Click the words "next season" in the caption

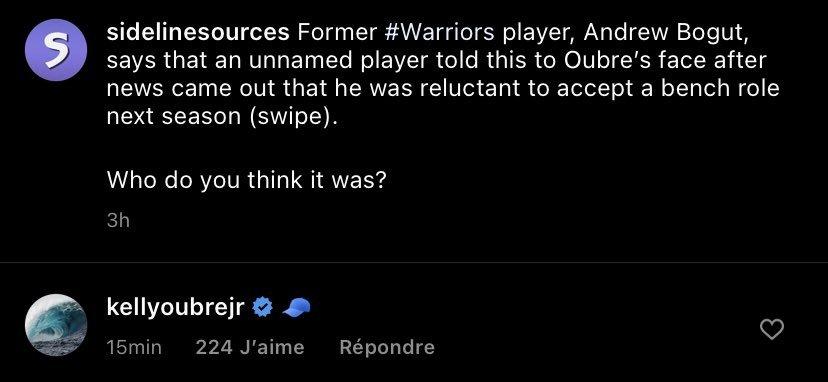[173, 117]
